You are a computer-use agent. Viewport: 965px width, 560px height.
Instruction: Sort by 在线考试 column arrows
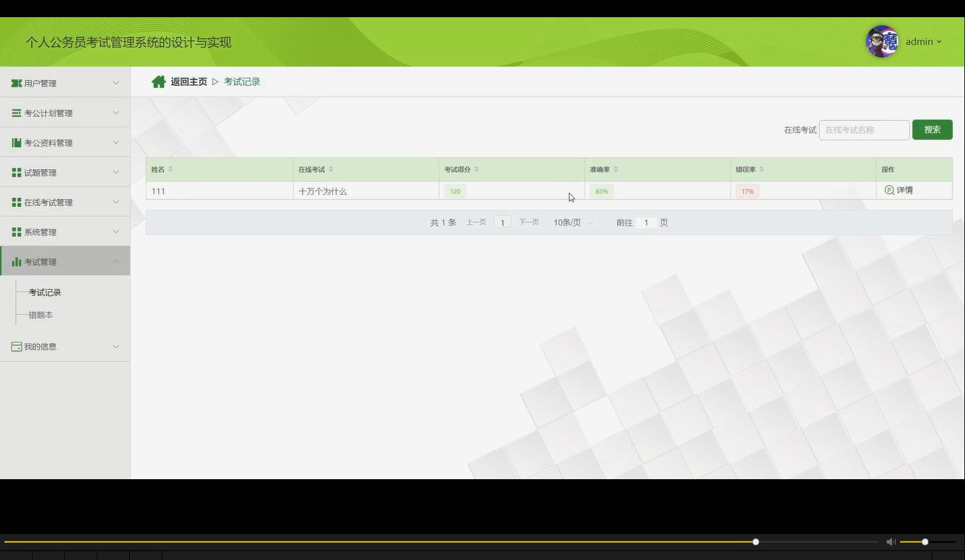point(331,169)
